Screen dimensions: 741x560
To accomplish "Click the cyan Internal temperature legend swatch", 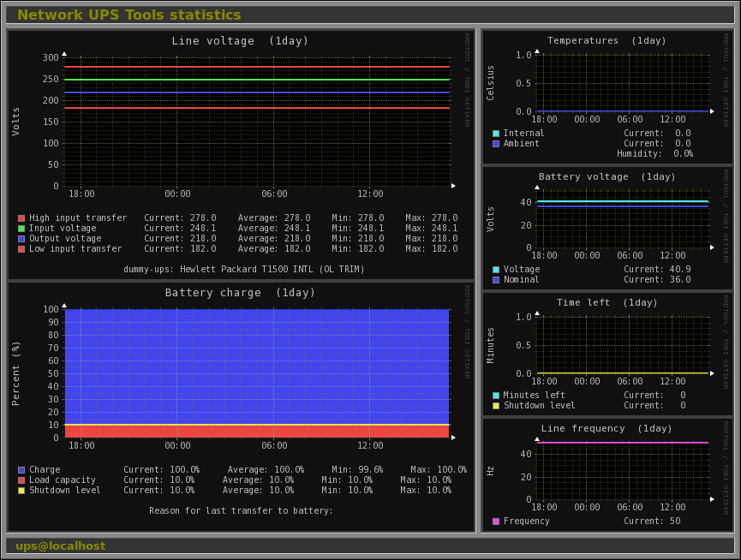I will point(496,134).
